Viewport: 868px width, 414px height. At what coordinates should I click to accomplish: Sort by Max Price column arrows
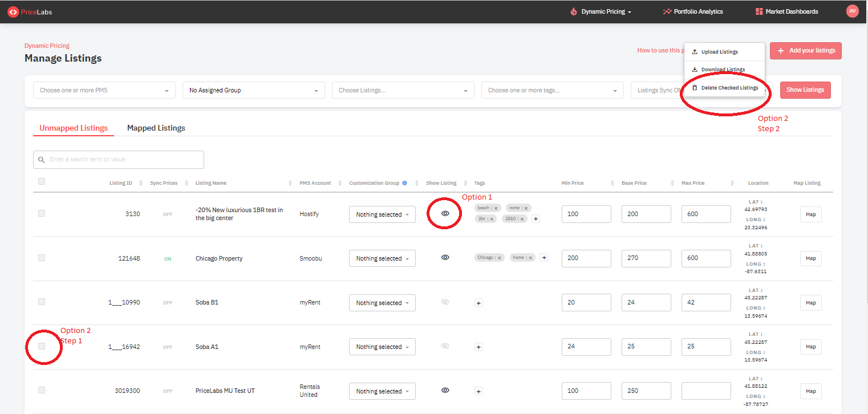coord(732,183)
